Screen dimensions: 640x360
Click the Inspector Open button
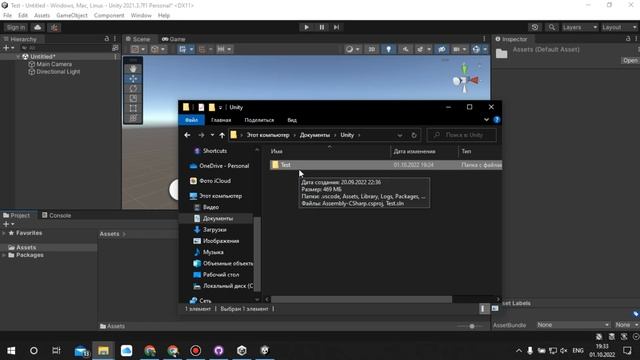[x=630, y=60]
